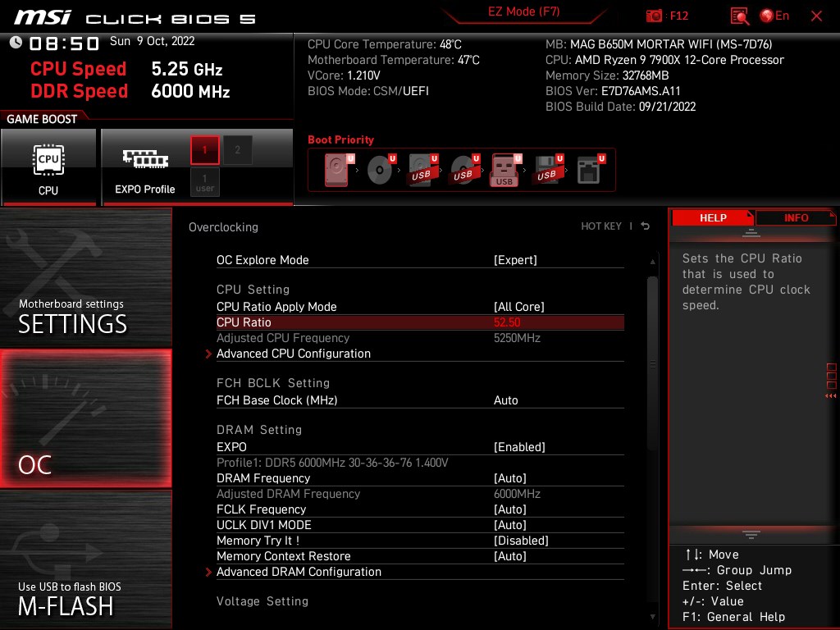The image size is (840, 630).
Task: Click the CPU Core Temperature reading
Action: [384, 44]
